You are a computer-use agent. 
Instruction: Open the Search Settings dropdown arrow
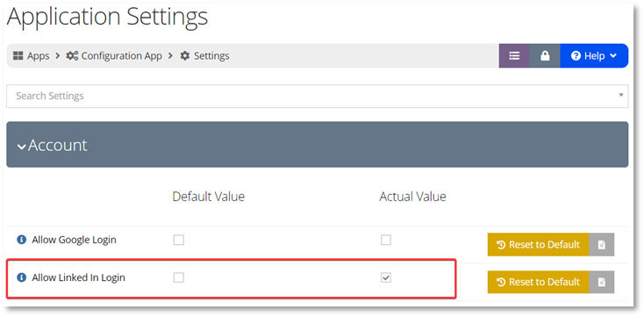pyautogui.click(x=620, y=96)
